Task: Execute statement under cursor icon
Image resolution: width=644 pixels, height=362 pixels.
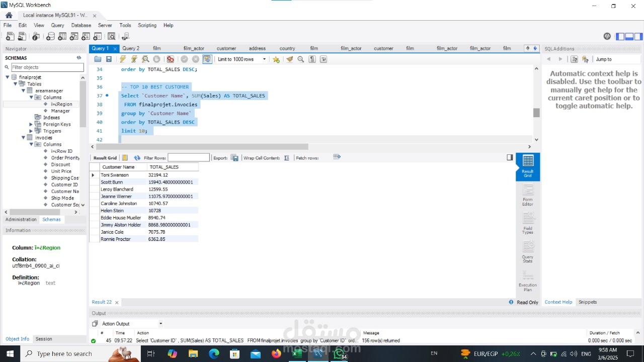Action: [x=134, y=59]
